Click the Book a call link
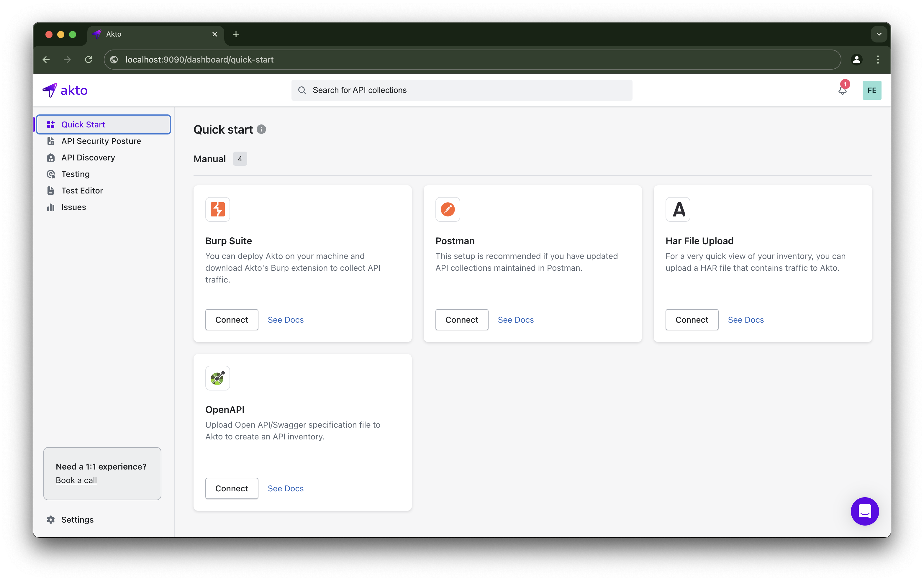This screenshot has width=924, height=581. point(76,480)
